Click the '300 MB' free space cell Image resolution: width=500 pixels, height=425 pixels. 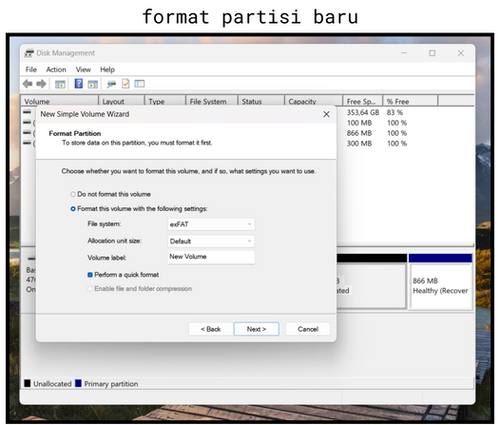pos(359,143)
